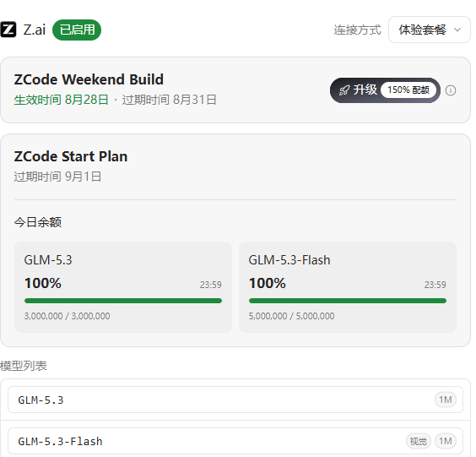Image resolution: width=476 pixels, height=457 pixels.
Task: Click the info icon beside upgrade button
Action: (451, 90)
